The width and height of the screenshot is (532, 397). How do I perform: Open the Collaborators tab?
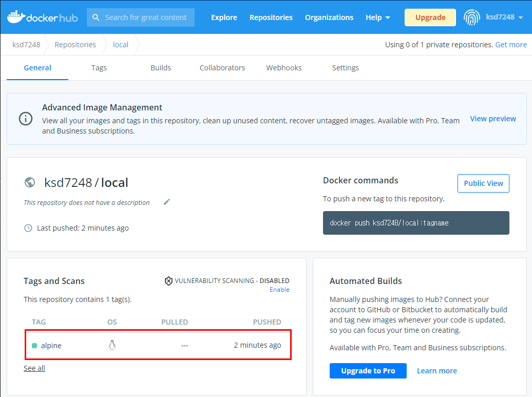pos(222,68)
